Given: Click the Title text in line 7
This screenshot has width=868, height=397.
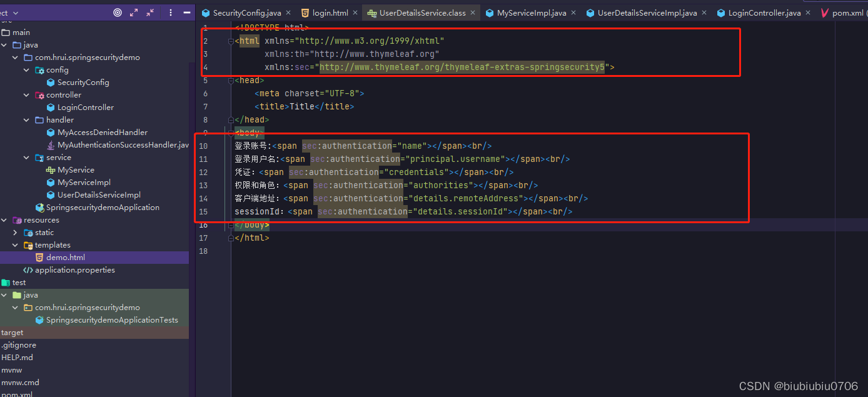Looking at the screenshot, I should (x=302, y=106).
